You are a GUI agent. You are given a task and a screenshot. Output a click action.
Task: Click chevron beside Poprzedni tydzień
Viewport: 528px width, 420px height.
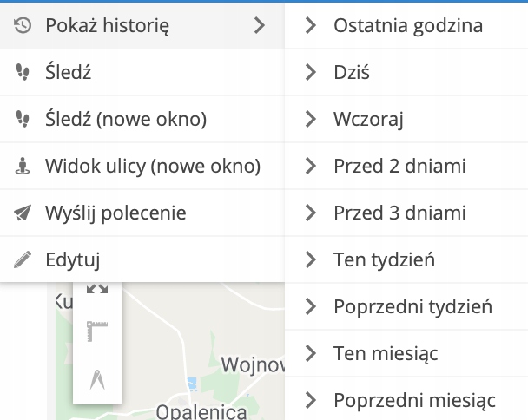311,306
